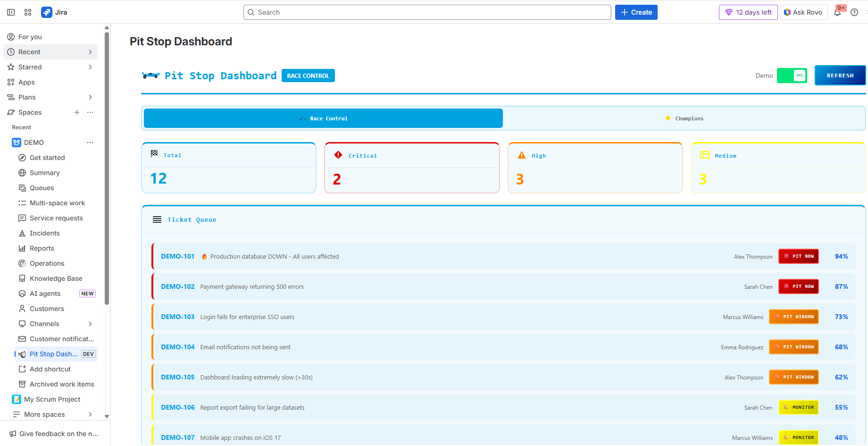Image resolution: width=868 pixels, height=446 pixels.
Task: Click the Ticket Queue list icon
Action: pyautogui.click(x=157, y=219)
